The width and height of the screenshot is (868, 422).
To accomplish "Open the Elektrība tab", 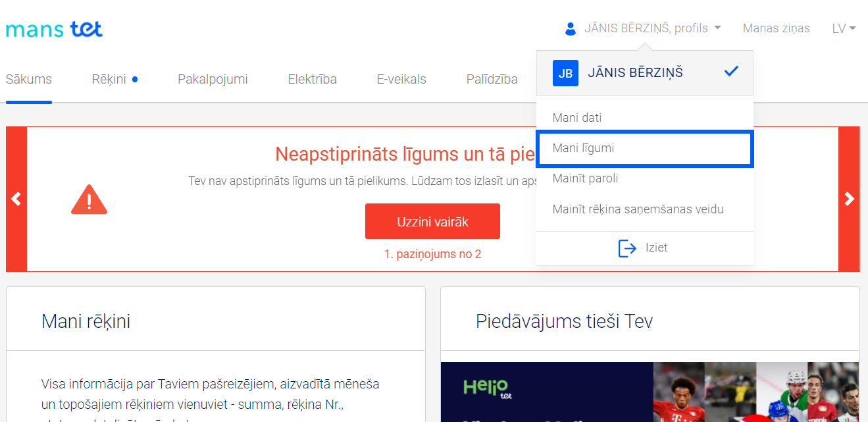I will [x=312, y=80].
